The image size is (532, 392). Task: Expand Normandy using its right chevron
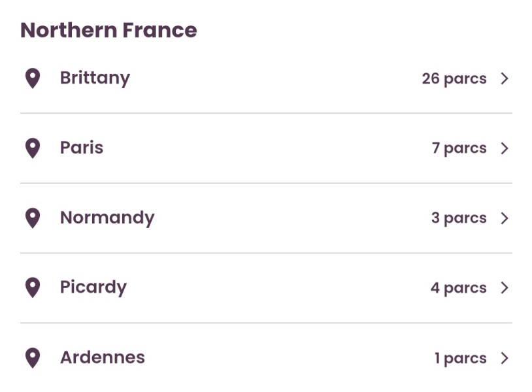[x=505, y=218]
